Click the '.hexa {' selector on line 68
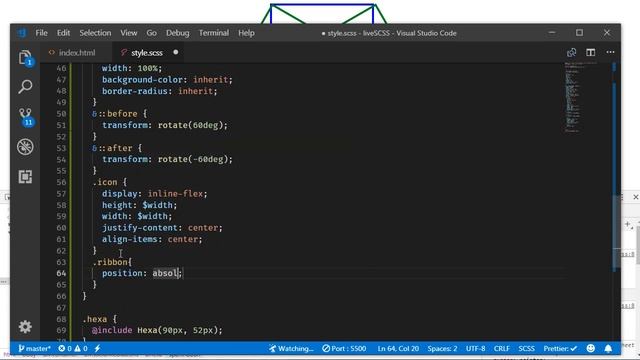This screenshot has width=640, height=360. 100,319
